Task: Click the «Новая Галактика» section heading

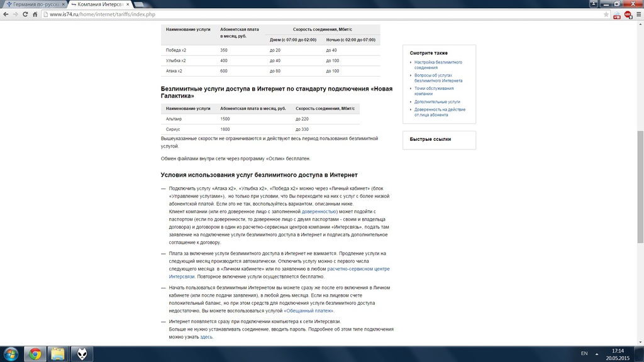Action: [277, 92]
